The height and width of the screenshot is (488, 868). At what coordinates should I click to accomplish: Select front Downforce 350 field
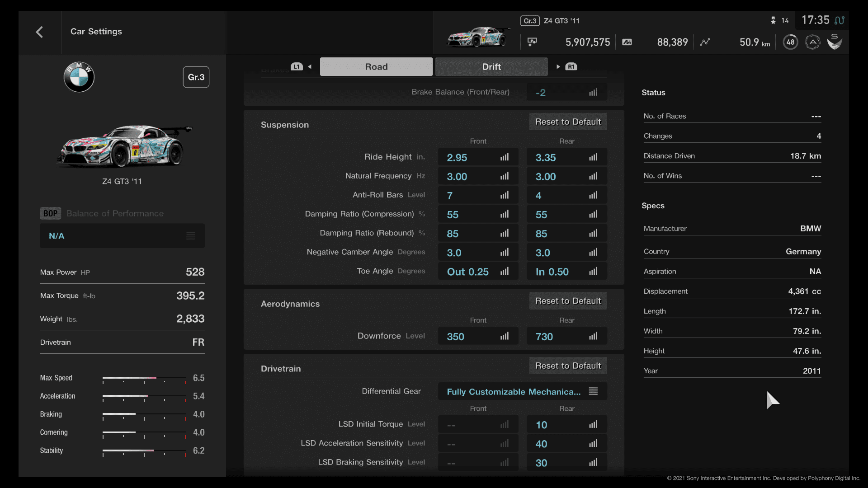[x=478, y=336]
